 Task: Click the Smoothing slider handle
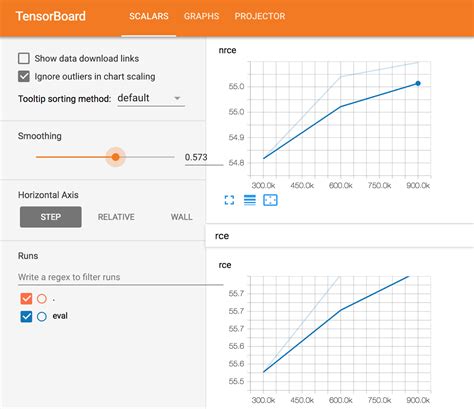pyautogui.click(x=115, y=157)
